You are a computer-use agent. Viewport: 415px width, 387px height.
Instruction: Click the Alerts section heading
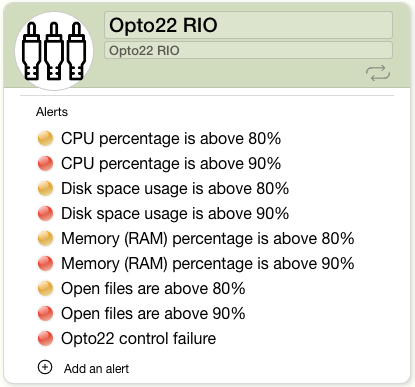(x=52, y=112)
